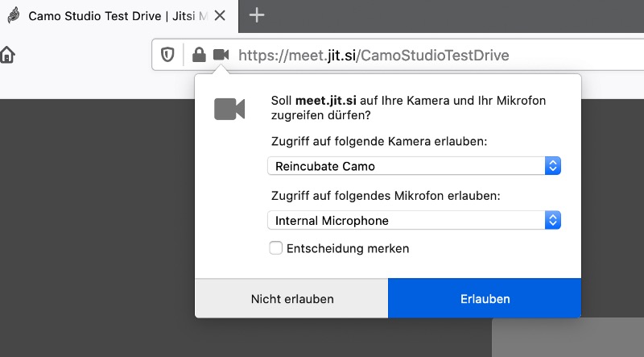Click the meet.jit.si URL in the address bar

pos(374,55)
